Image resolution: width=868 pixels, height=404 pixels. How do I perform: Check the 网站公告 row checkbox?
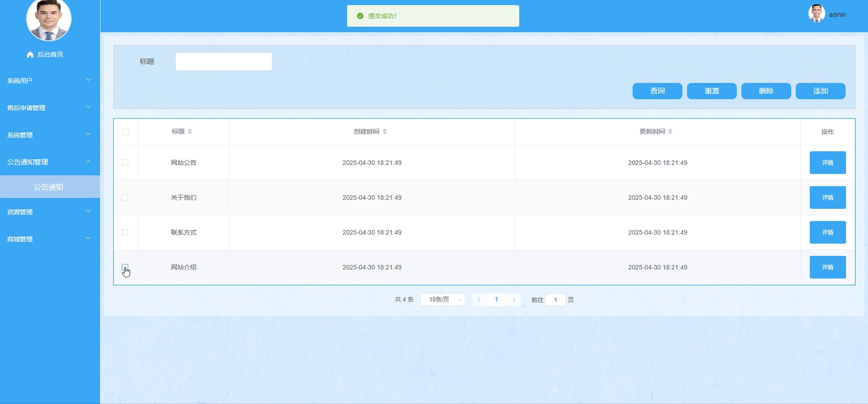point(125,163)
